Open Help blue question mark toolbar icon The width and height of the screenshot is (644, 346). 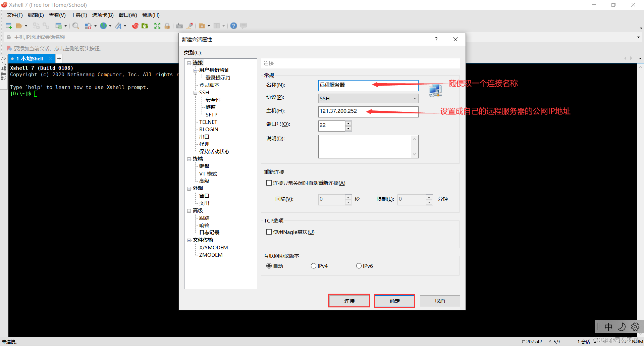point(234,26)
